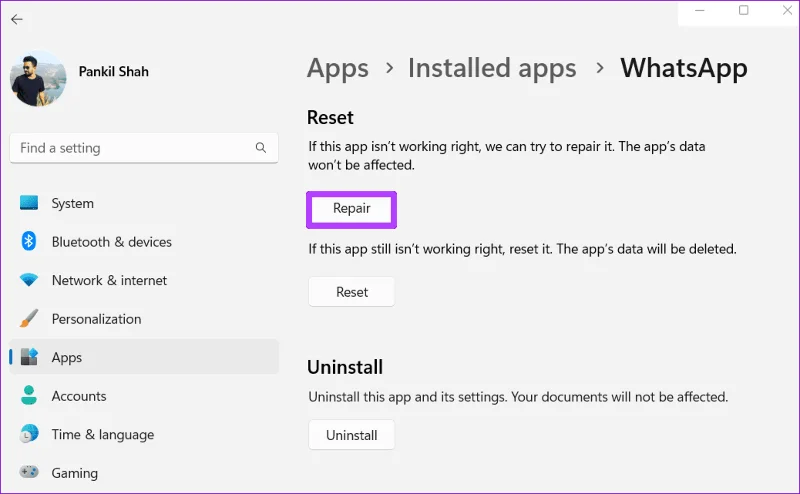This screenshot has width=800, height=494.
Task: Open the Pankil Shah account name
Action: [x=113, y=71]
